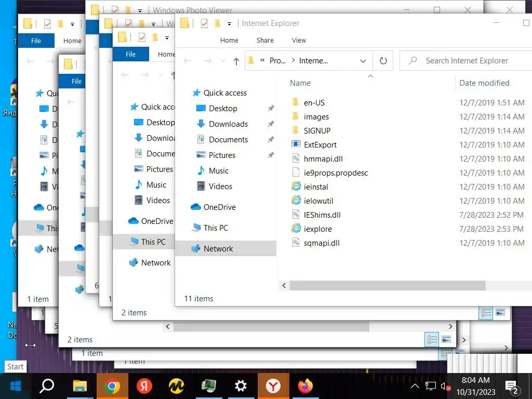
Task: Open the en-US folder in Internet Explorer window
Action: click(x=314, y=102)
